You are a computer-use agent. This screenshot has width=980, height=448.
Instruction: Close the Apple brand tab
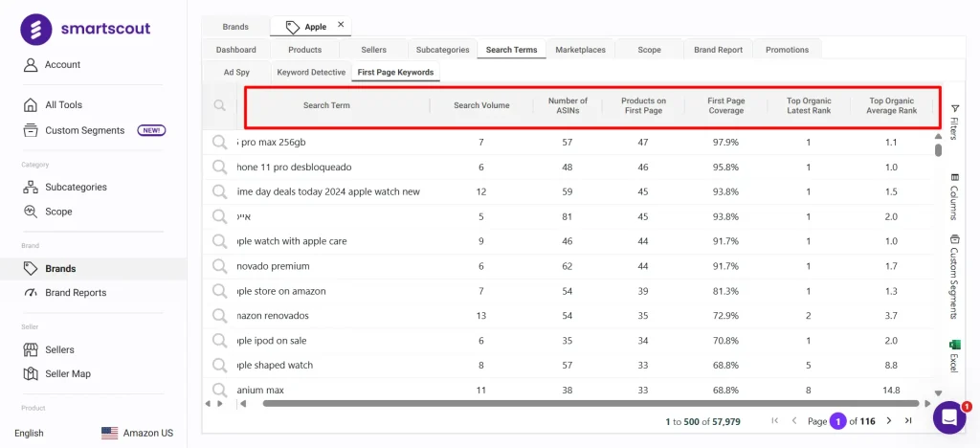pos(341,25)
